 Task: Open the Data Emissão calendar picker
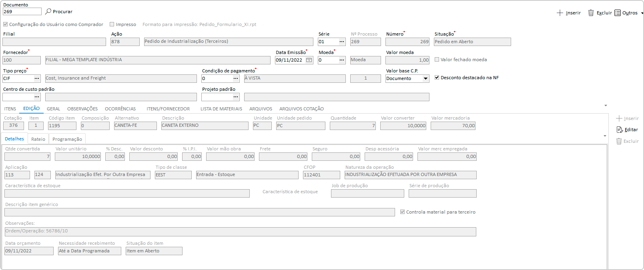point(309,60)
